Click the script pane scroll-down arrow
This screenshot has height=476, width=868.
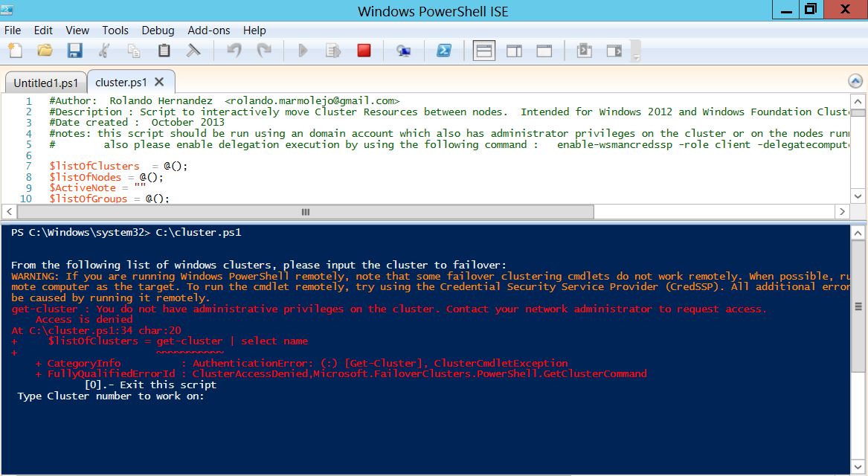coord(858,196)
